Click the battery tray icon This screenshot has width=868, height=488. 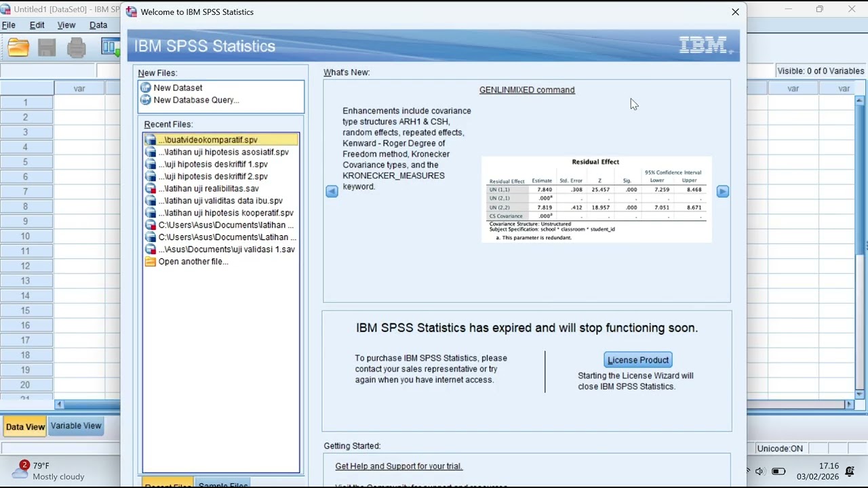(x=778, y=471)
